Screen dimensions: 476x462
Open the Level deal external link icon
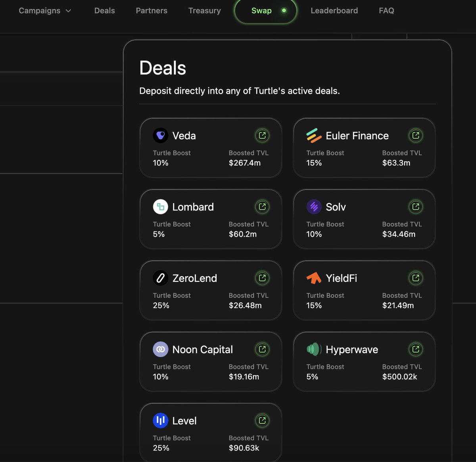(262, 420)
